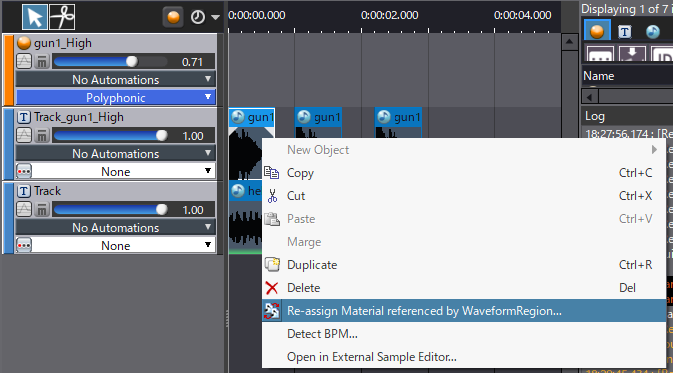Click the list scroll left arrow
The width and height of the screenshot is (673, 373).
[x=590, y=97]
